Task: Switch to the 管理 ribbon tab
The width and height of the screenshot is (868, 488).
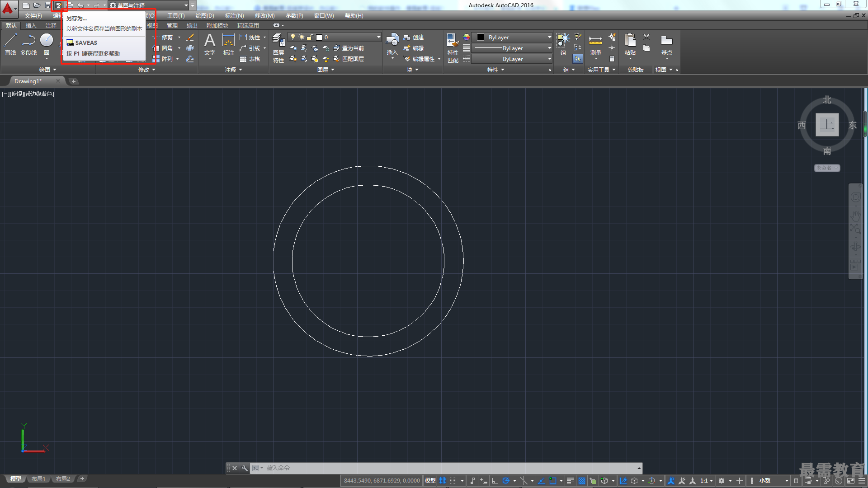Action: [x=172, y=25]
